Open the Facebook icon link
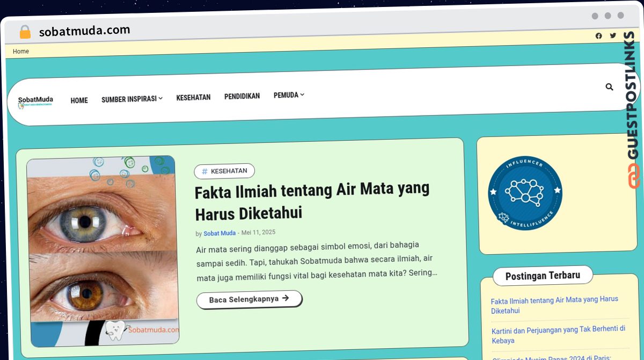This screenshot has height=360, width=644. pyautogui.click(x=599, y=36)
